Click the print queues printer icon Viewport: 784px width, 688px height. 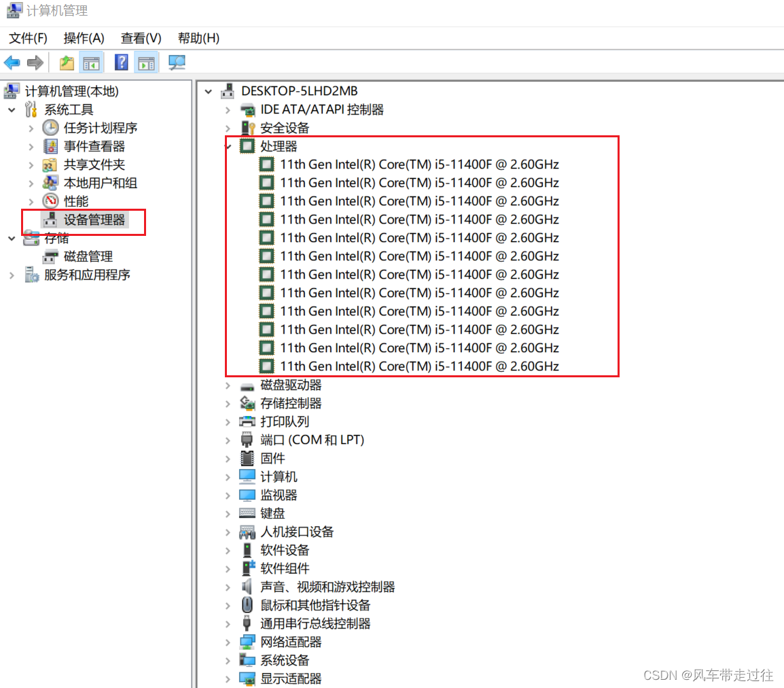(247, 422)
